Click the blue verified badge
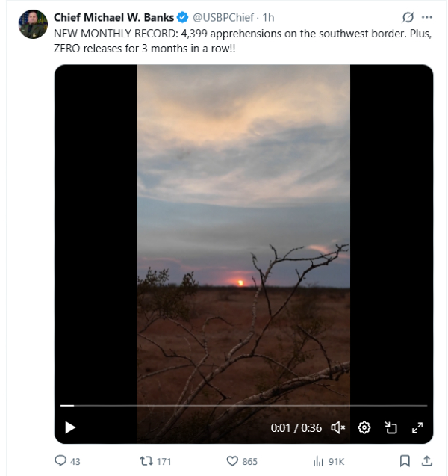This screenshot has width=448, height=476. [182, 17]
